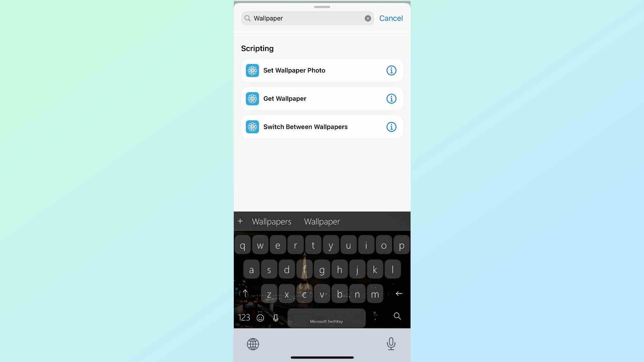Tap the Cancel search button

(x=391, y=18)
